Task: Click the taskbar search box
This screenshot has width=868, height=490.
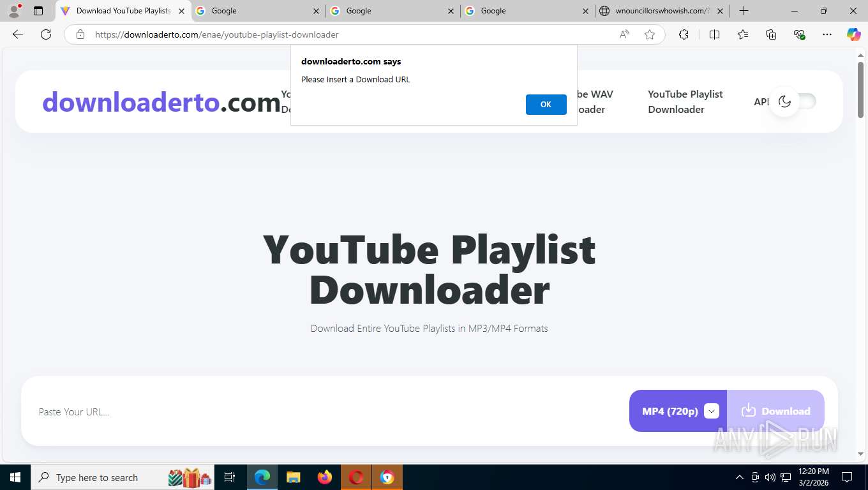Action: click(x=123, y=477)
